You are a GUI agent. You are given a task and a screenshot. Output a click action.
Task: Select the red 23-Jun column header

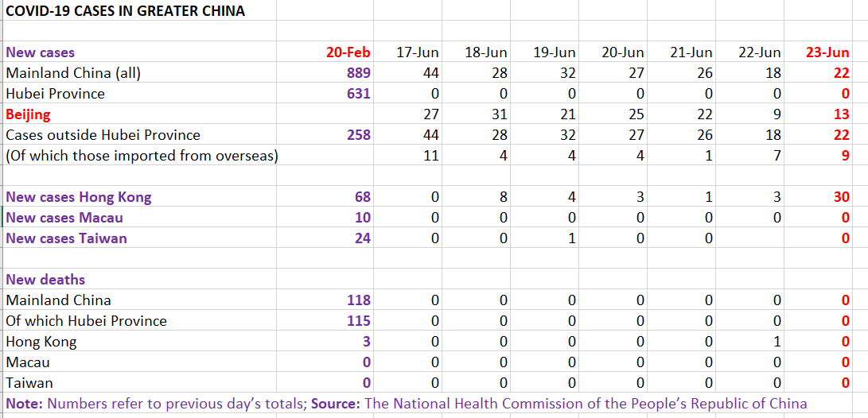827,52
